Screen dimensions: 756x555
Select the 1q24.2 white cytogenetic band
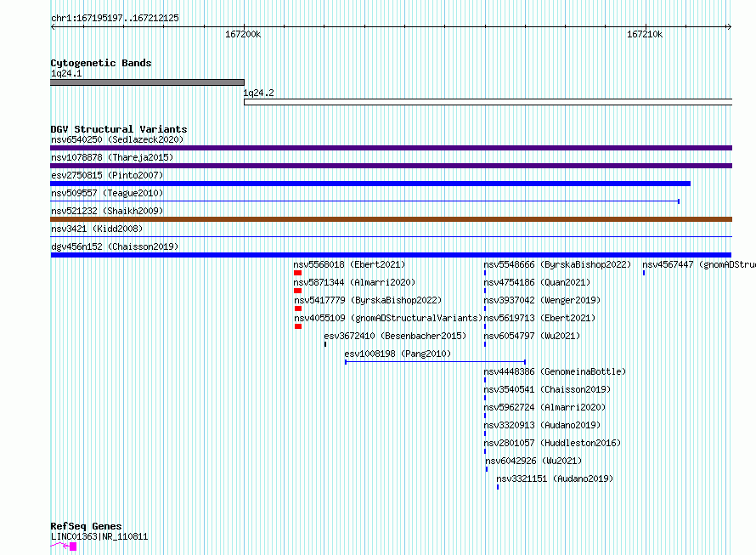coord(488,102)
